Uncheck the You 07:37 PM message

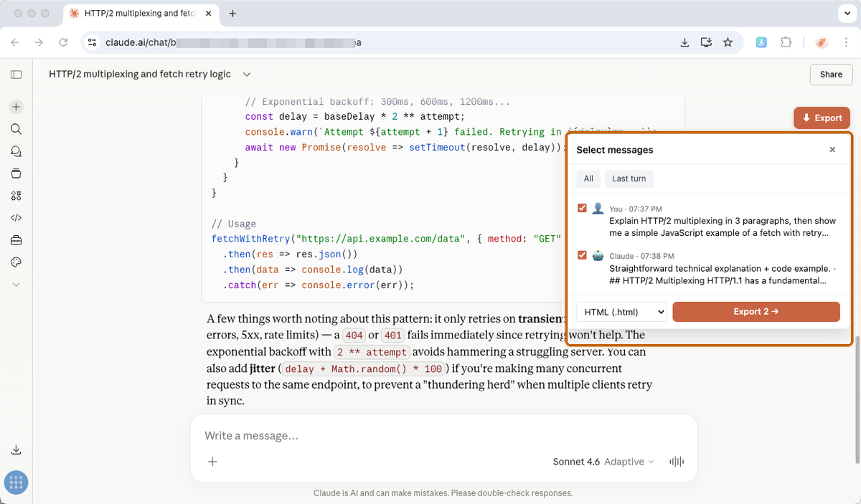click(583, 209)
